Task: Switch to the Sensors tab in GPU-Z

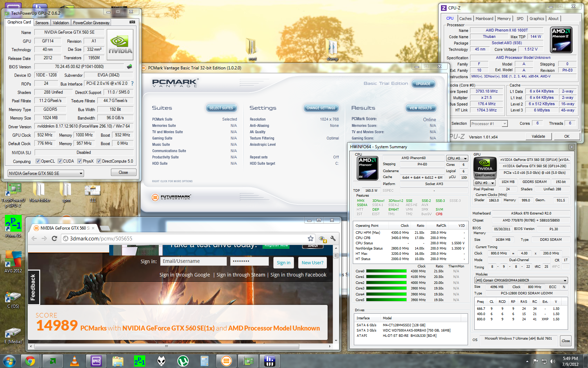Action: 42,23
